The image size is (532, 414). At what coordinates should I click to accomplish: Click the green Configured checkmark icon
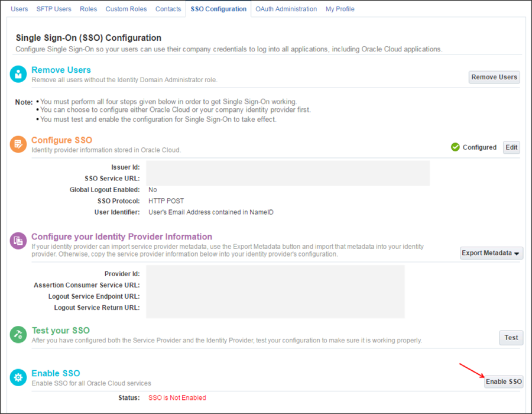pyautogui.click(x=455, y=147)
